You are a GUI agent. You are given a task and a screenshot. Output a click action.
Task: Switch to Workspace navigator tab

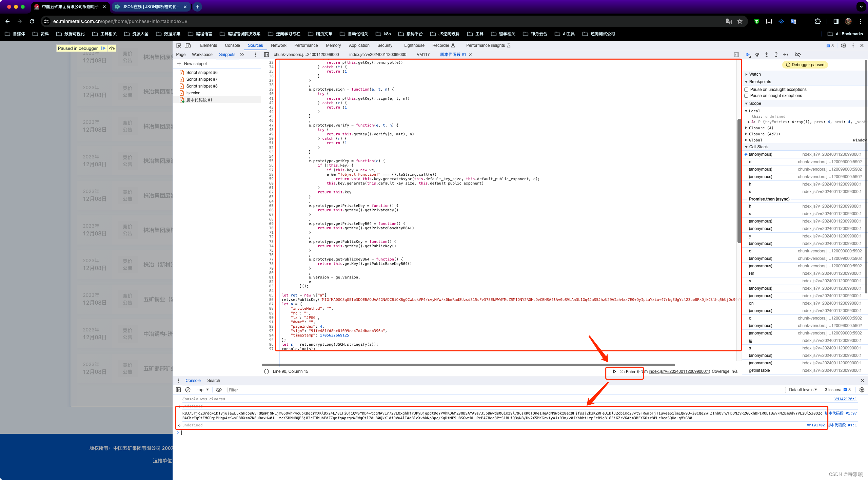click(x=202, y=55)
